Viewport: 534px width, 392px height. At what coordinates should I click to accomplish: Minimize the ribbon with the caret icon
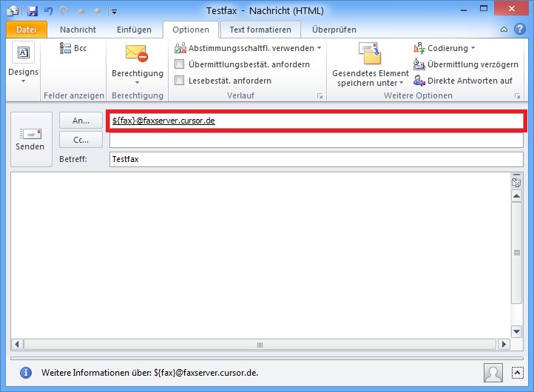pos(504,30)
